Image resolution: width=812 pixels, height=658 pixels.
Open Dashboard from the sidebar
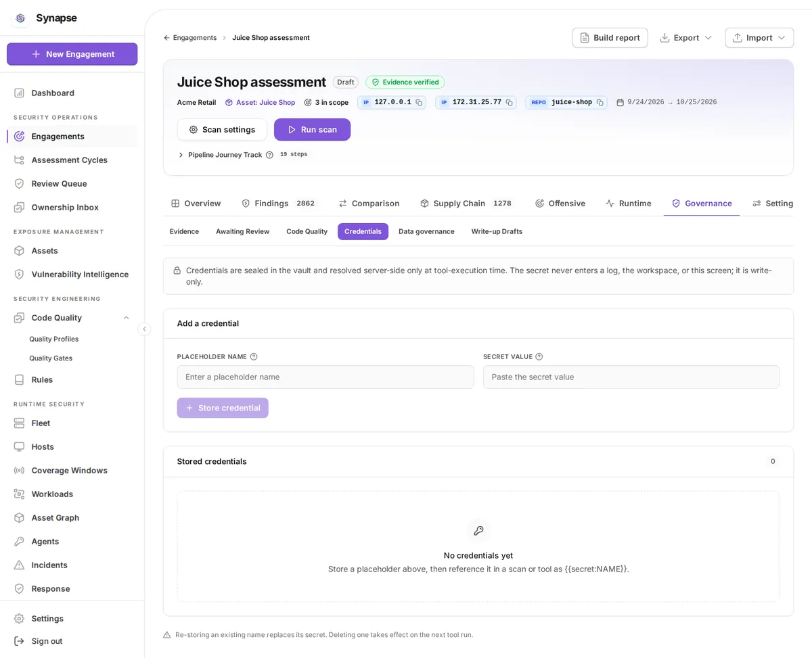pyautogui.click(x=72, y=93)
